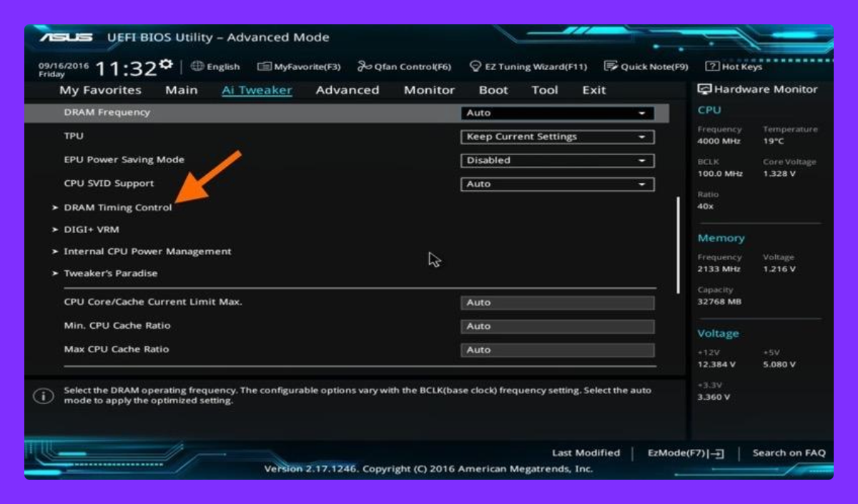Click Last Modified button
The image size is (858, 504).
click(x=586, y=453)
